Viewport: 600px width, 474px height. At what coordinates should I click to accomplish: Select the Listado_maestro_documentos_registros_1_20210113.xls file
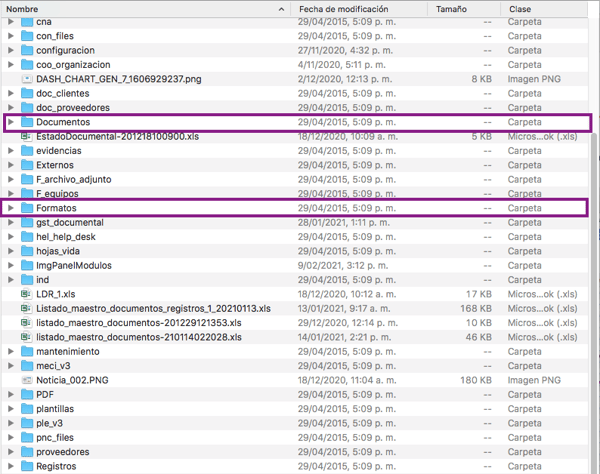pos(153,309)
